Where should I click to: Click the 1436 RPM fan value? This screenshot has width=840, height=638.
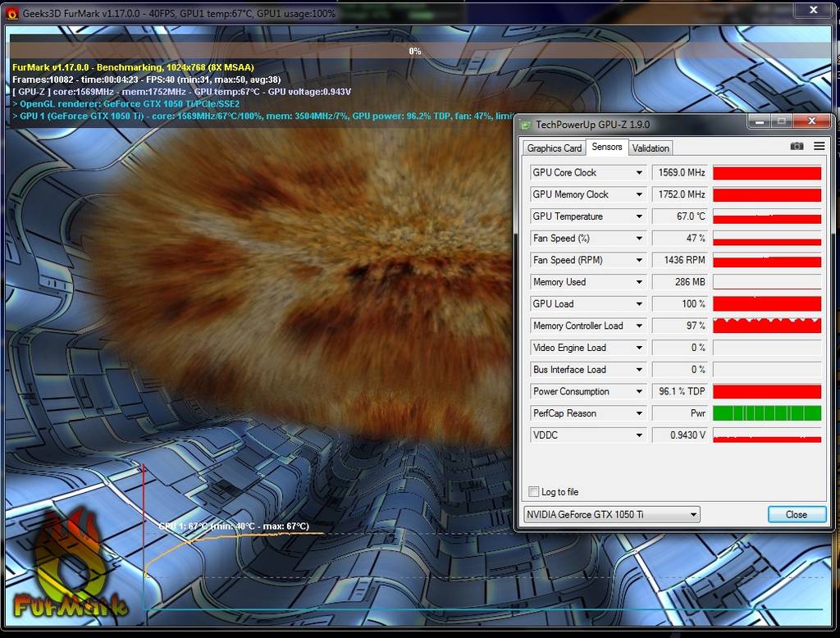[680, 260]
